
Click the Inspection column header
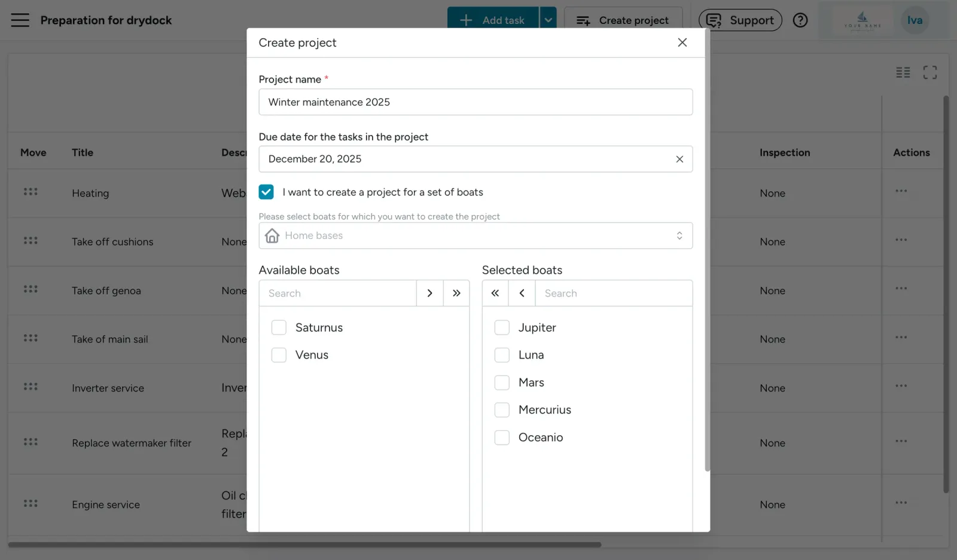coord(785,152)
